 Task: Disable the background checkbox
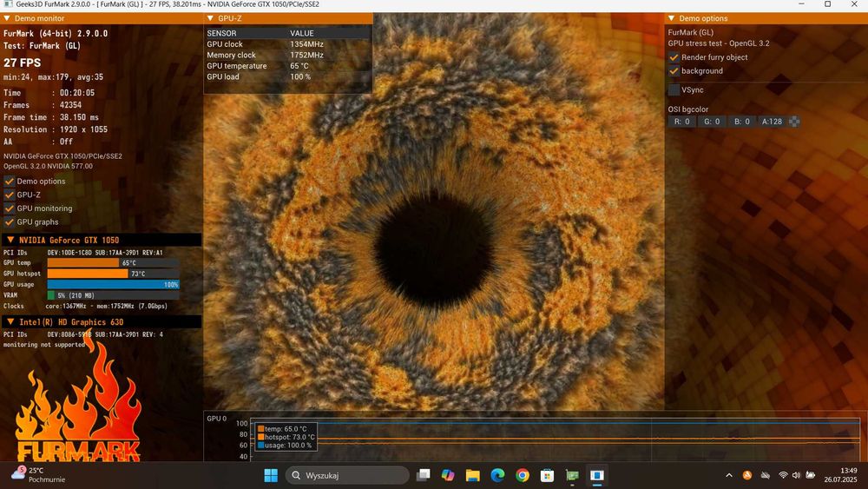[674, 71]
